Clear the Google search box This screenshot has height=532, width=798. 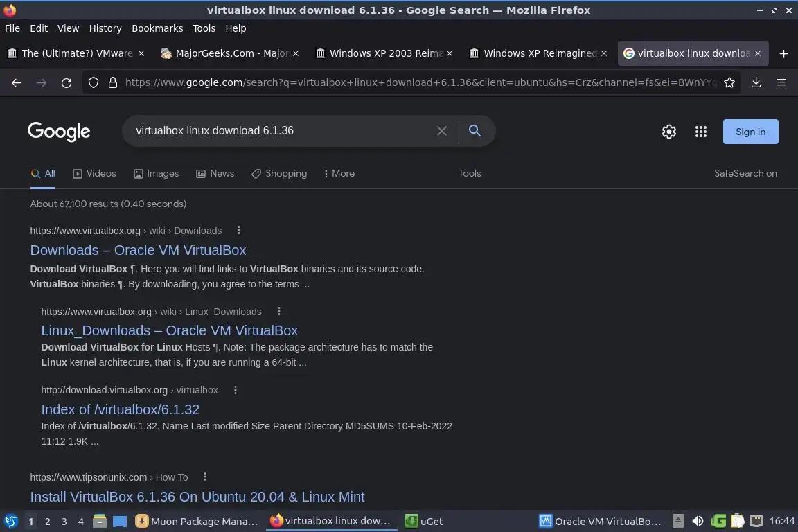pyautogui.click(x=442, y=131)
